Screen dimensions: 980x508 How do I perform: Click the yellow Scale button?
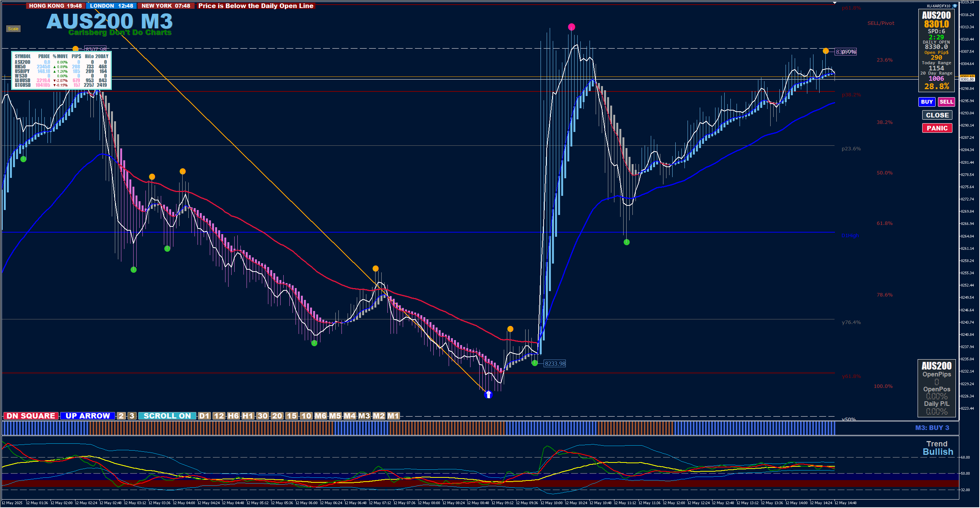[13, 29]
